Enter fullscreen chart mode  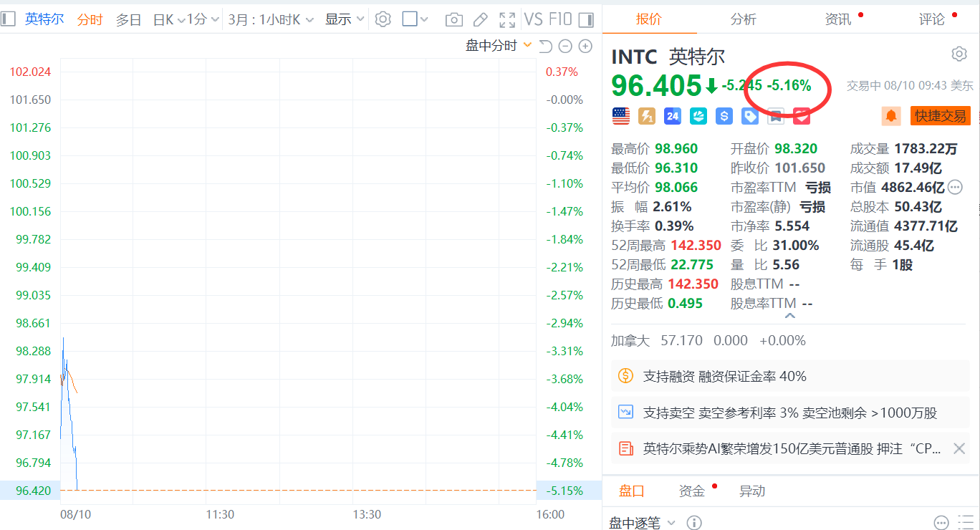click(x=507, y=19)
